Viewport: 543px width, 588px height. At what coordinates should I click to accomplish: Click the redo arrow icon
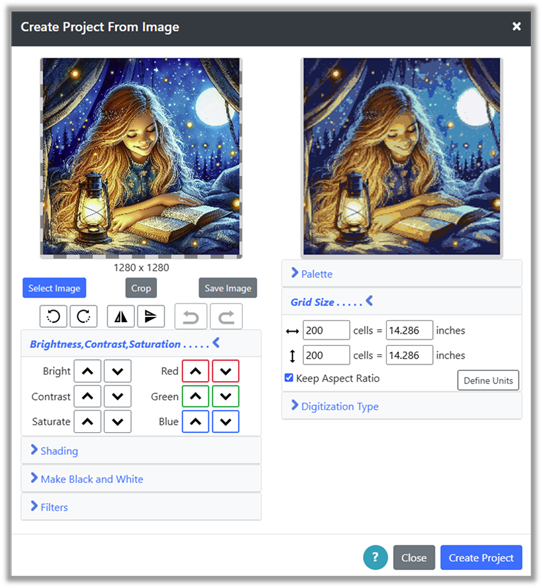(226, 317)
